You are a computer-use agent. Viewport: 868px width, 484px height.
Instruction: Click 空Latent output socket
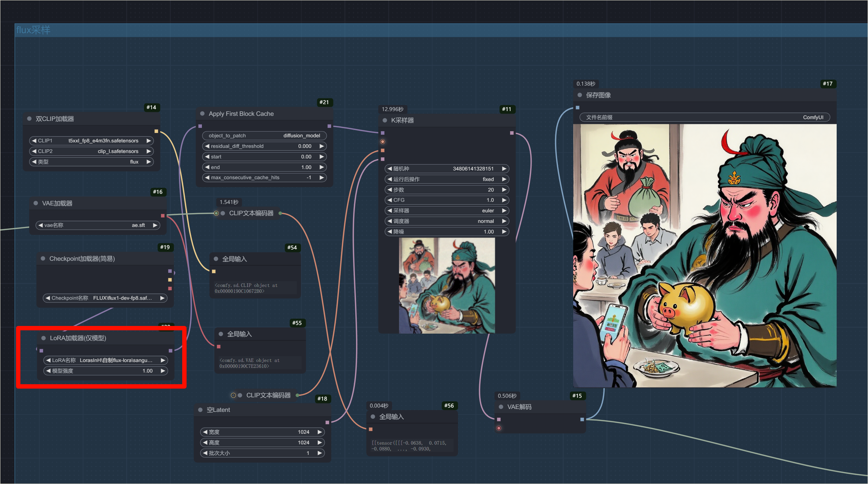coord(327,422)
